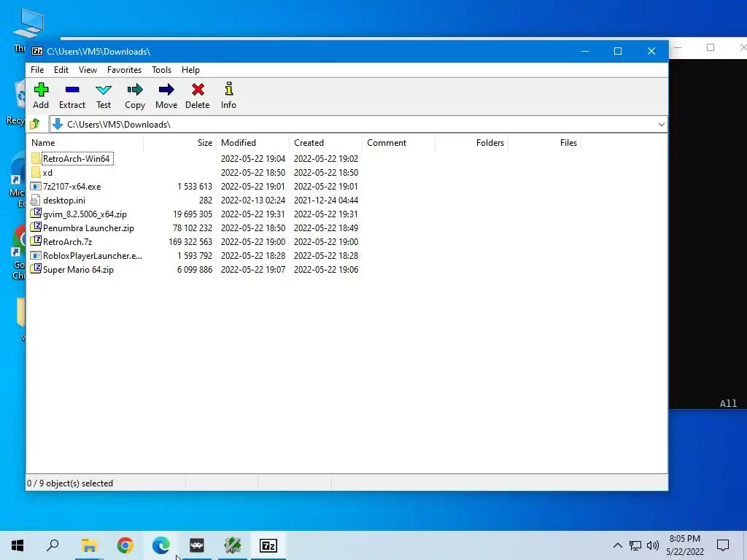Click the size value 169 322 563
The height and width of the screenshot is (560, 747).
[x=190, y=242]
